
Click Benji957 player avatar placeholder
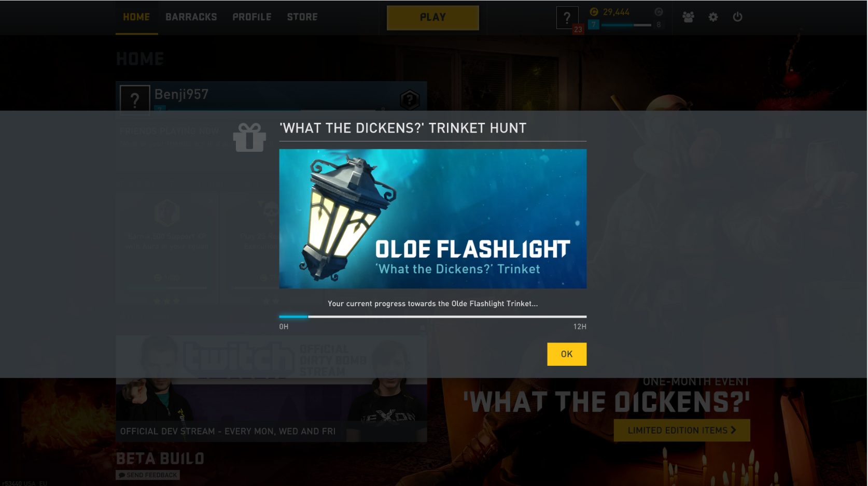click(x=135, y=98)
